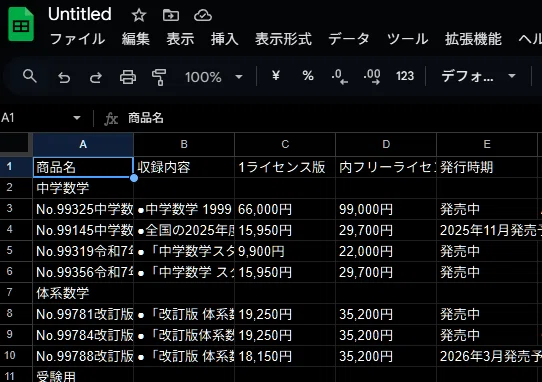Select cell No.99145中学数

(83, 230)
